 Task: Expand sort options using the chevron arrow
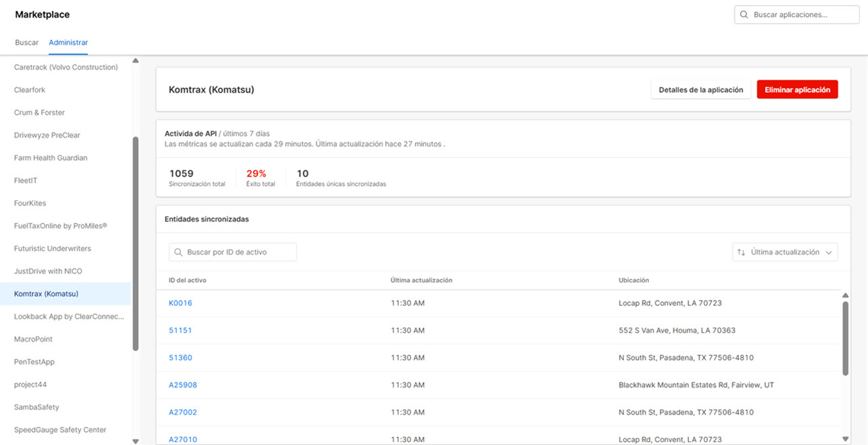point(829,253)
